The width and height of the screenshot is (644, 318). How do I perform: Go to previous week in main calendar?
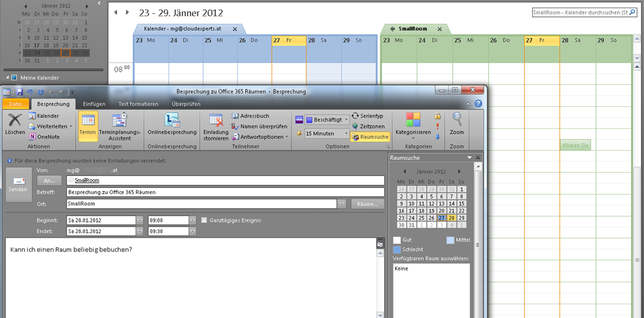[116, 13]
